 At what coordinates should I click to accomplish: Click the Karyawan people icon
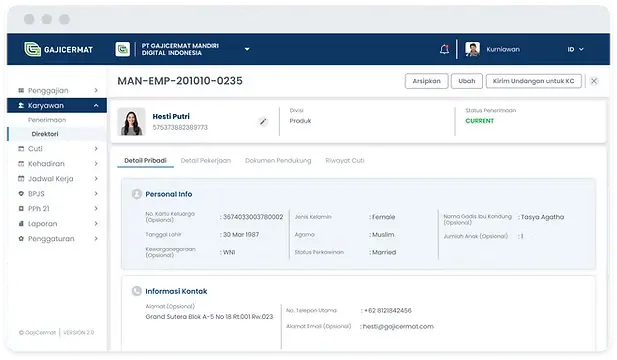[x=21, y=105]
